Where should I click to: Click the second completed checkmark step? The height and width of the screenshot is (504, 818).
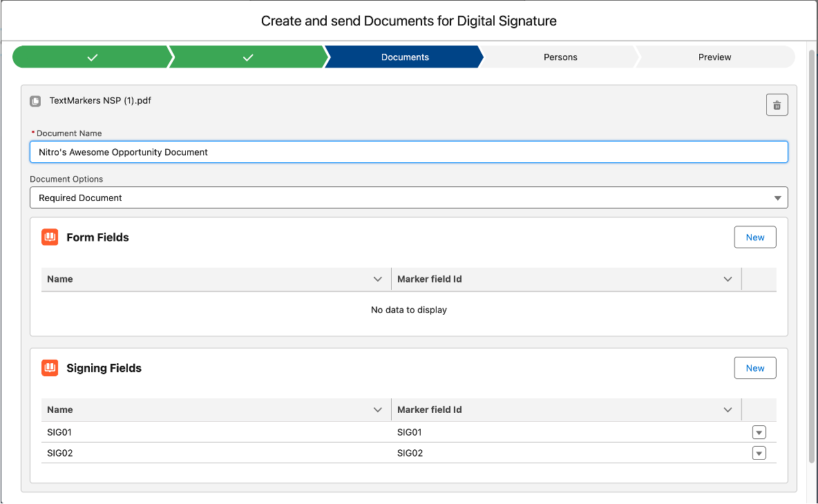pos(248,57)
